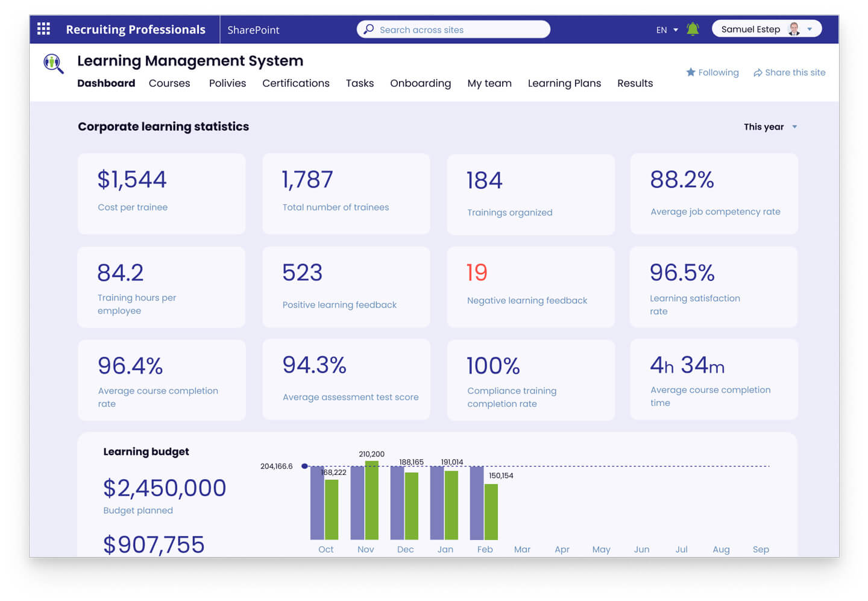Open the Certifications tab
868x601 pixels.
[295, 83]
